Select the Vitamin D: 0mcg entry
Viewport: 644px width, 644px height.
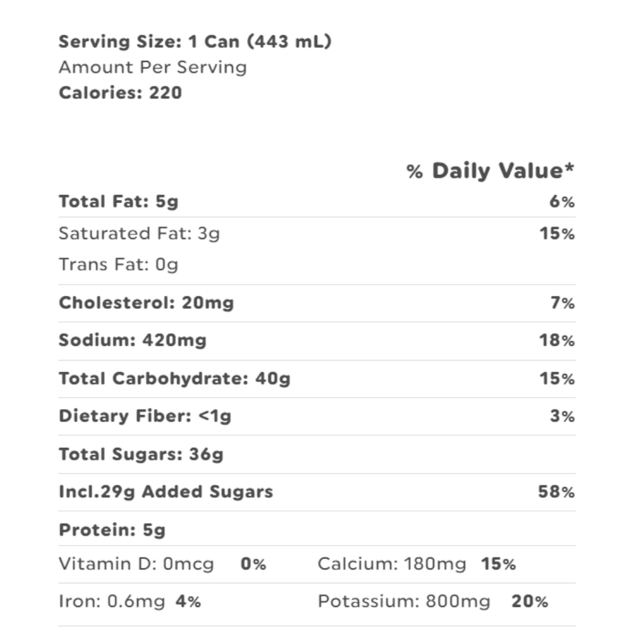tap(136, 564)
